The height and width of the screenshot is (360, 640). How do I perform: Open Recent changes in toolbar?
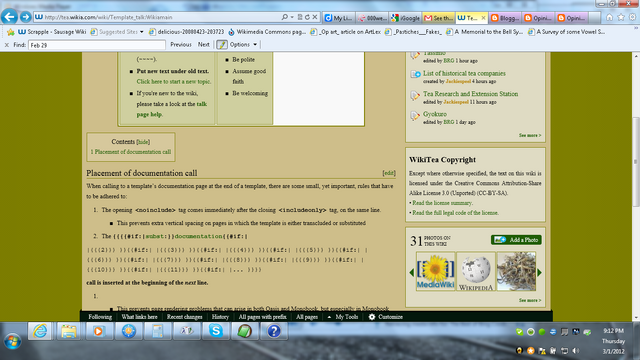[184, 317]
